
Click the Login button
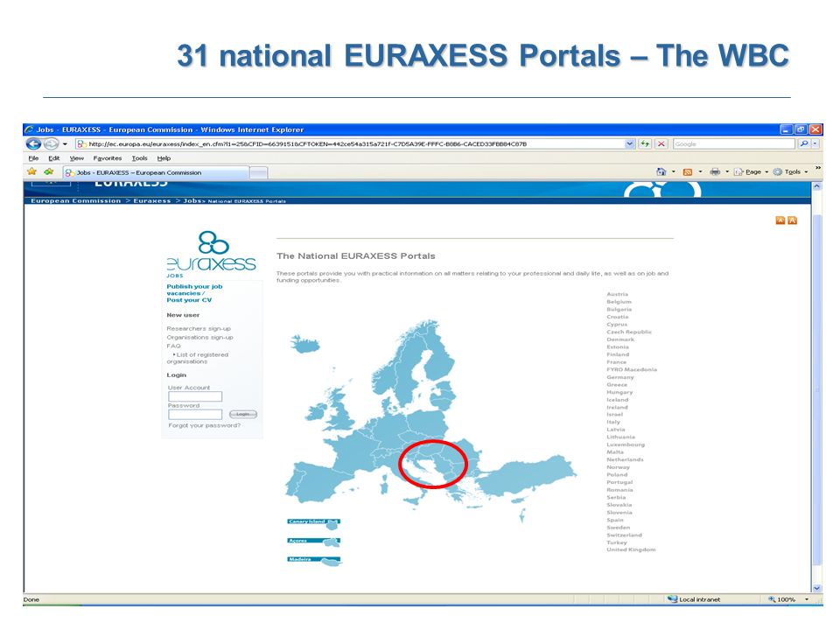[242, 414]
